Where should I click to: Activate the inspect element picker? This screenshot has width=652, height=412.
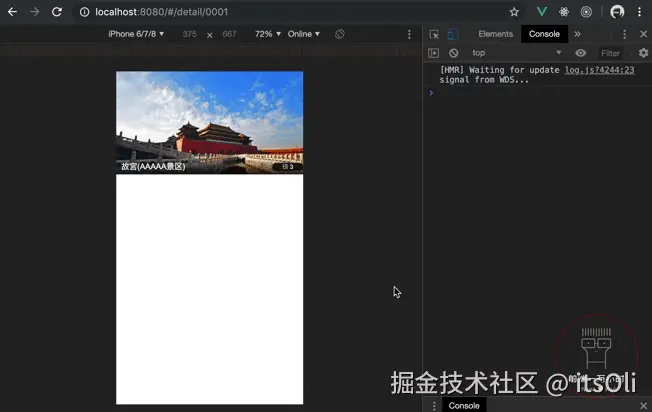434,34
